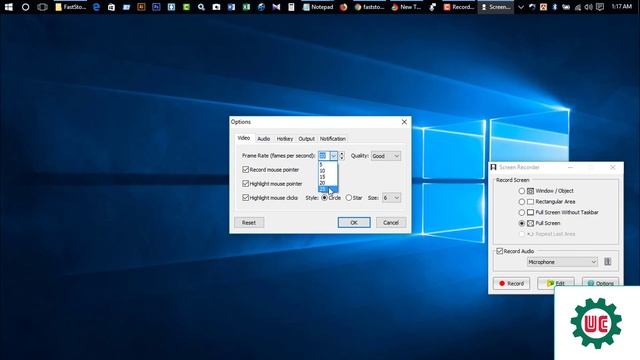This screenshot has width=640, height=360.
Task: Open the Action Center notification icon
Action: (x=600, y=7)
